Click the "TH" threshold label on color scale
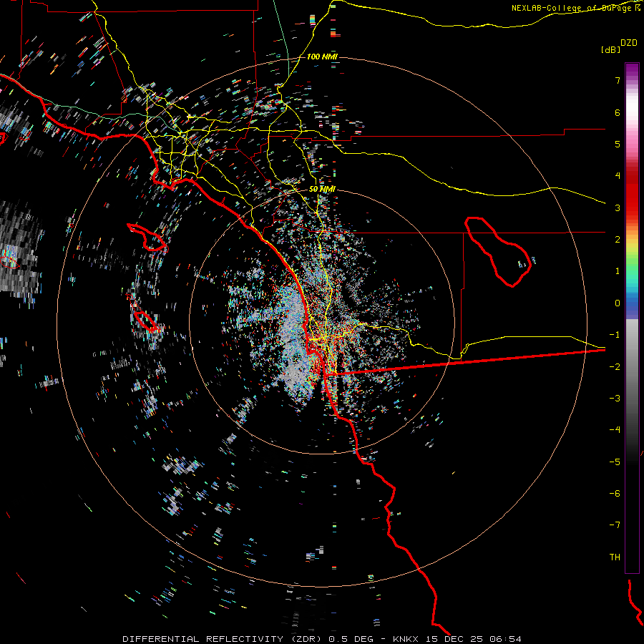Screen dimensions: 644x644 tap(615, 557)
